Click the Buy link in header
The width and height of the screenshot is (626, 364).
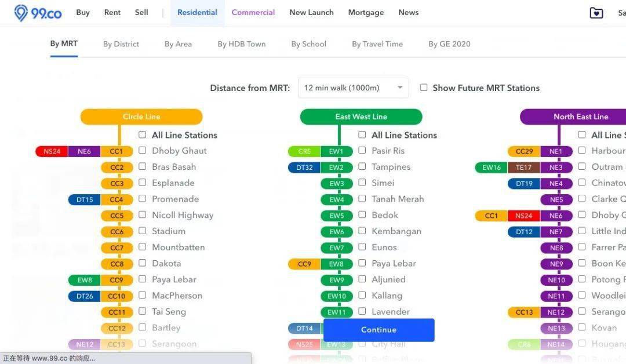(83, 12)
